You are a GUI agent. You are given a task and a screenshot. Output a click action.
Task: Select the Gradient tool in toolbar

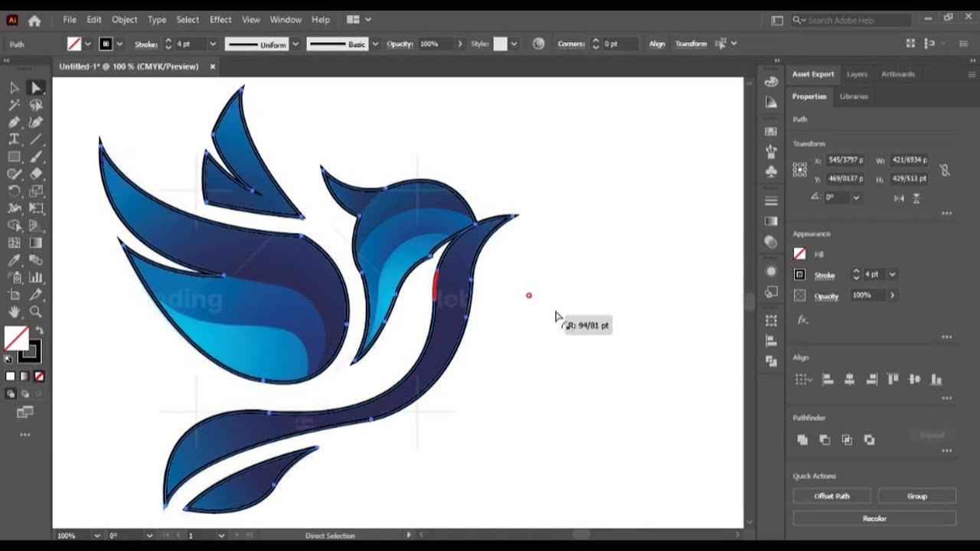coord(36,243)
